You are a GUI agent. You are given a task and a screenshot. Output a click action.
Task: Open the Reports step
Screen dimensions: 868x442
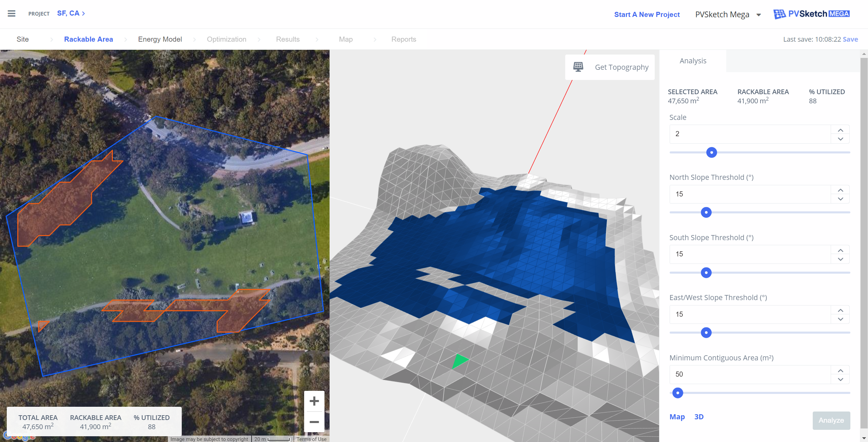[403, 39]
